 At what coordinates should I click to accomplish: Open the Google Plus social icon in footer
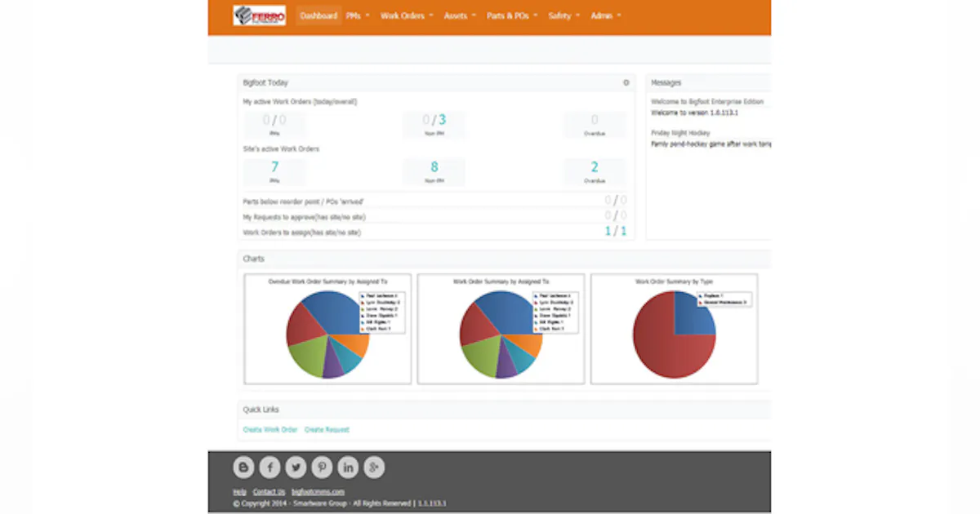click(x=374, y=467)
